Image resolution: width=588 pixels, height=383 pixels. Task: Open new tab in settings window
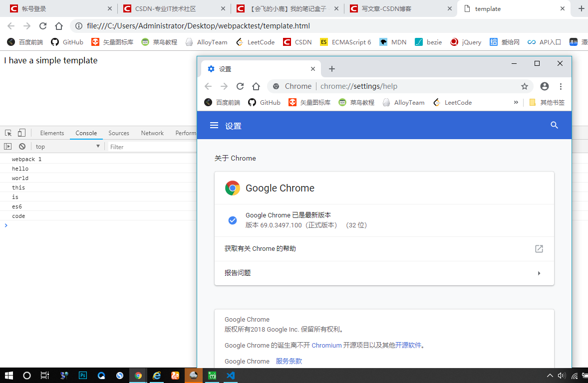click(x=332, y=69)
